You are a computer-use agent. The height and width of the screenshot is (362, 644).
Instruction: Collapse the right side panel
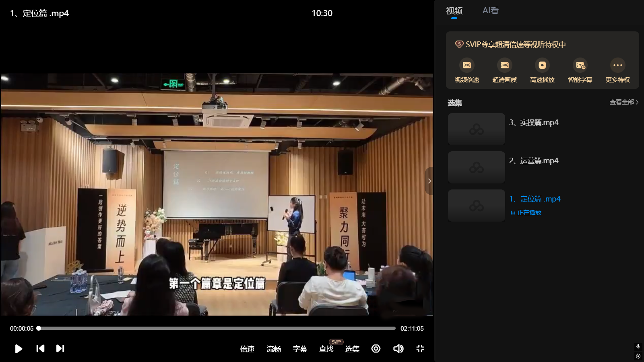pyautogui.click(x=429, y=181)
